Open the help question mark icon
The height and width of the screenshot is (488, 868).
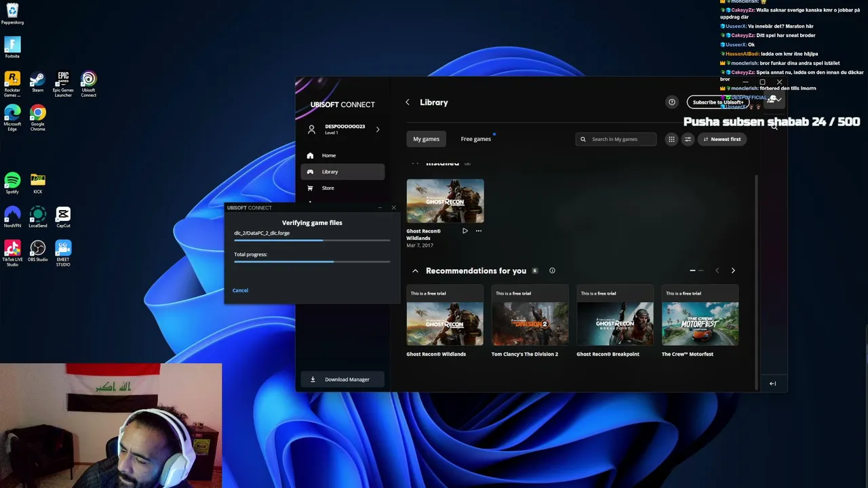tap(672, 102)
